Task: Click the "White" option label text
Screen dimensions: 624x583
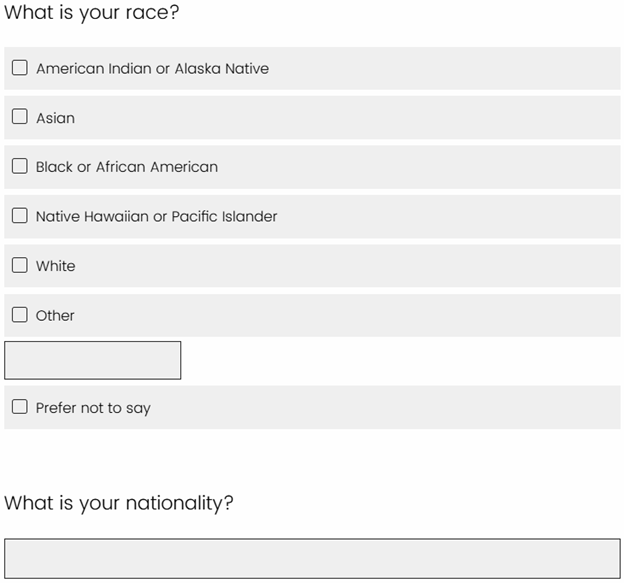Action: (x=55, y=266)
